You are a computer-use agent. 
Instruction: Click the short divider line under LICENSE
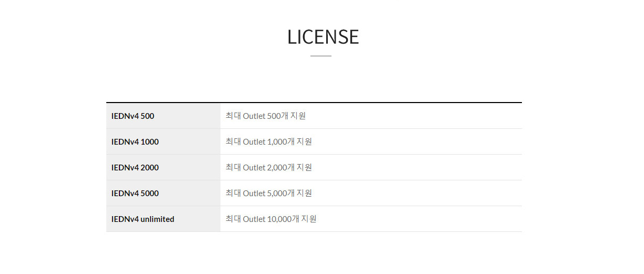coord(321,56)
